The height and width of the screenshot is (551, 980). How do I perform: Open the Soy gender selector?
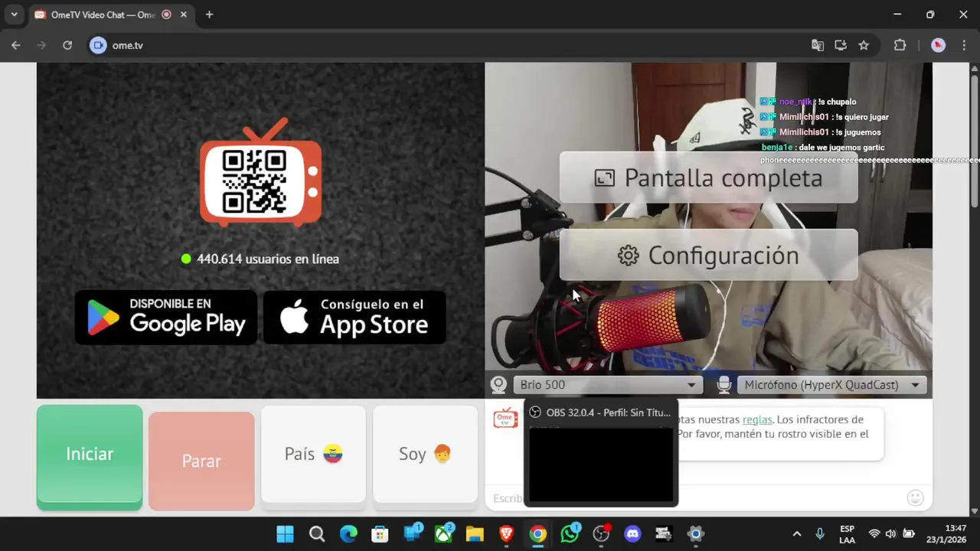[x=425, y=455]
